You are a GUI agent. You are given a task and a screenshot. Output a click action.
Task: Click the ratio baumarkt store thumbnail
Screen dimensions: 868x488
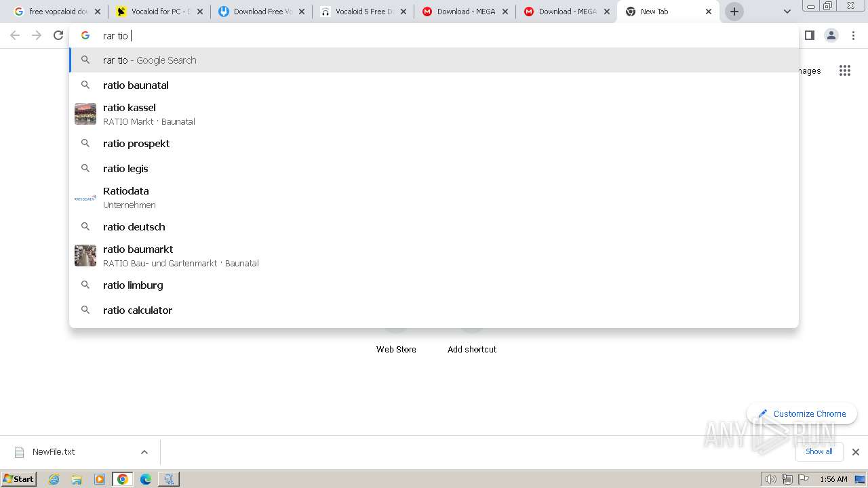pos(85,256)
